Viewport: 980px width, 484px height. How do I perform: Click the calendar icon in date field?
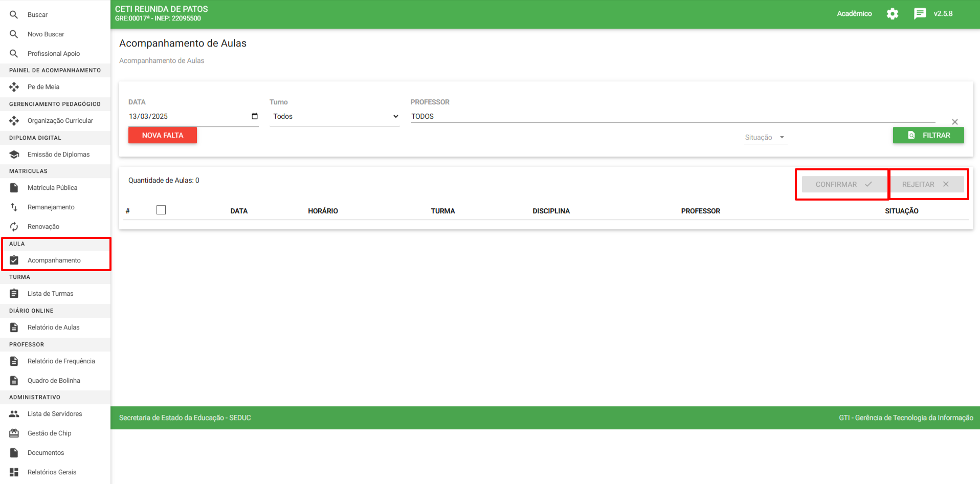255,116
